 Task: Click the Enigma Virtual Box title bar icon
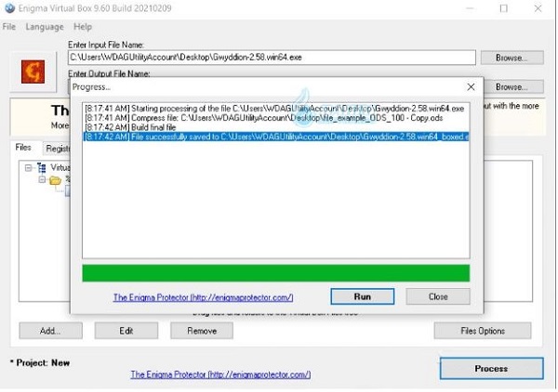click(9, 7)
